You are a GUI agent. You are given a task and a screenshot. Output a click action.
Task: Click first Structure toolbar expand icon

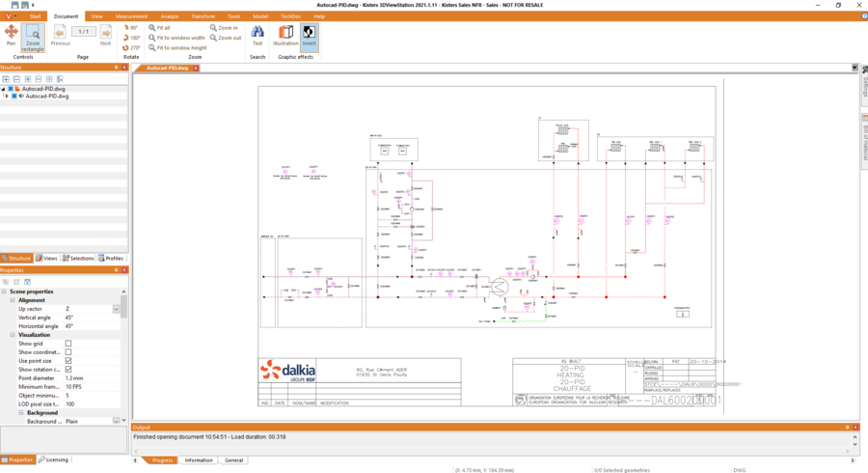point(6,79)
